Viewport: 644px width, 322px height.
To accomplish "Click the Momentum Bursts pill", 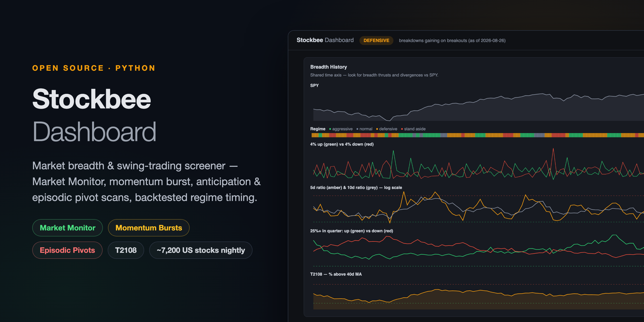I will click(149, 228).
